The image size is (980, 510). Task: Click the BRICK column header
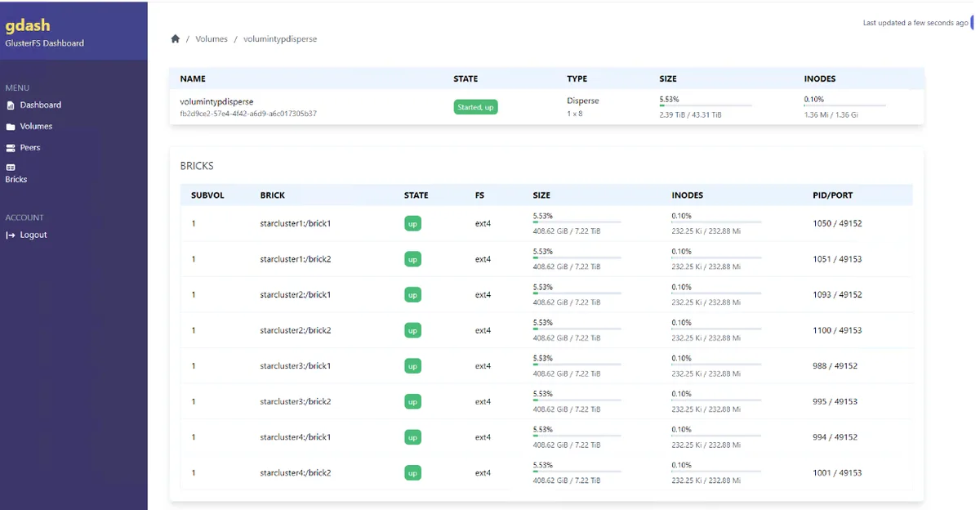point(273,195)
